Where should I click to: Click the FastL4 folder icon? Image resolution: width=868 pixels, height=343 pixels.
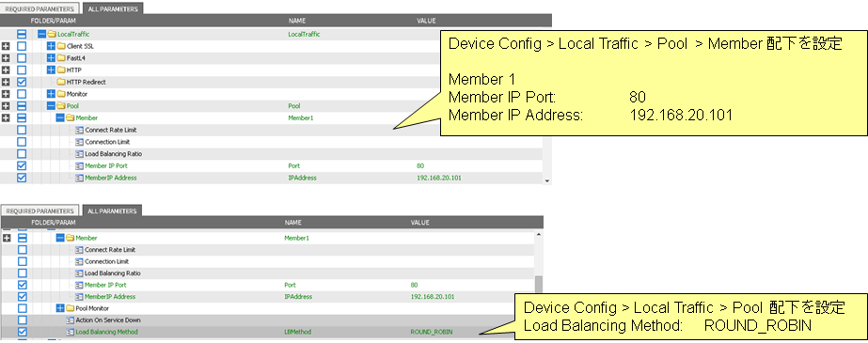click(x=61, y=58)
